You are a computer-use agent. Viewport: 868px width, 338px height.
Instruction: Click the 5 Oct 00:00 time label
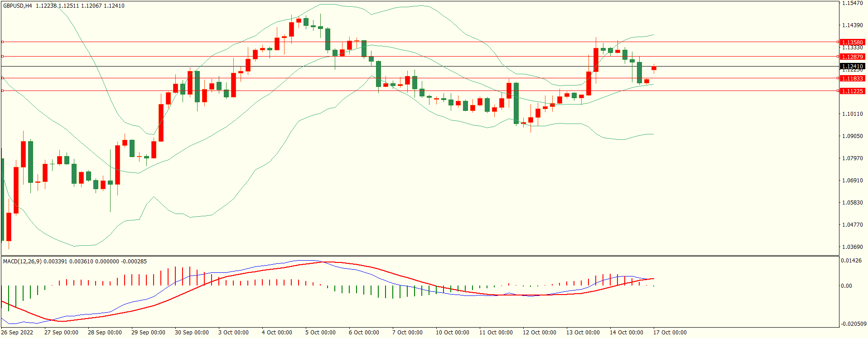pos(320,333)
